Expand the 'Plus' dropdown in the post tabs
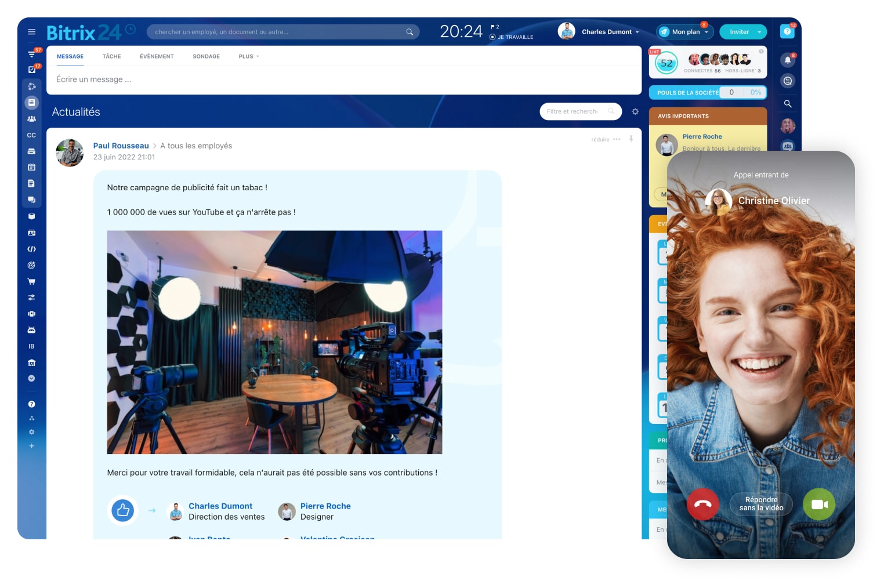The width and height of the screenshot is (884, 588). pos(248,56)
